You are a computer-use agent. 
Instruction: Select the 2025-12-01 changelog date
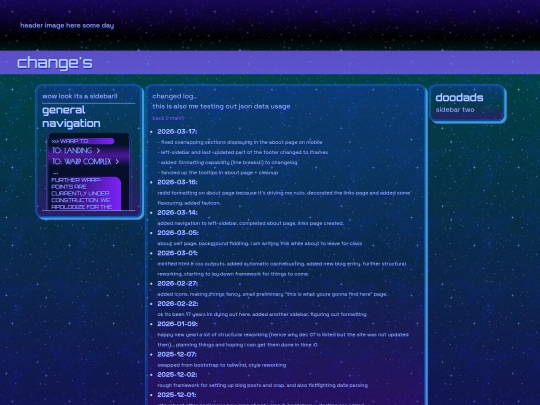pos(177,395)
